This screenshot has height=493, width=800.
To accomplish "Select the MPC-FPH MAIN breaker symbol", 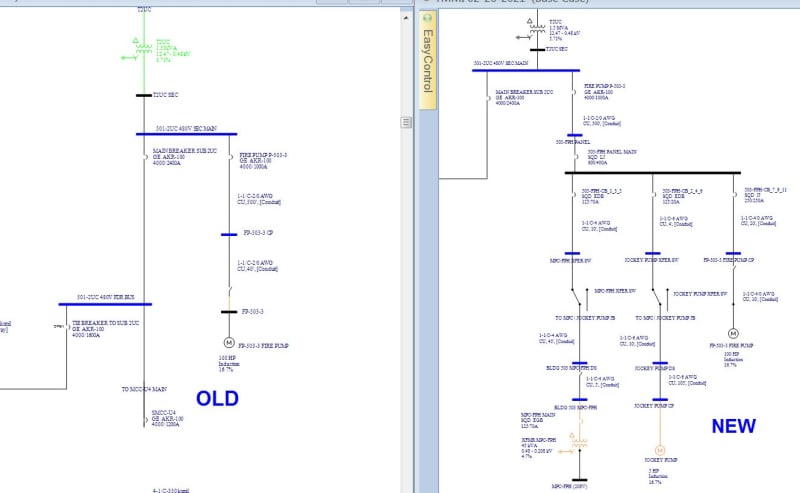I will tap(581, 421).
